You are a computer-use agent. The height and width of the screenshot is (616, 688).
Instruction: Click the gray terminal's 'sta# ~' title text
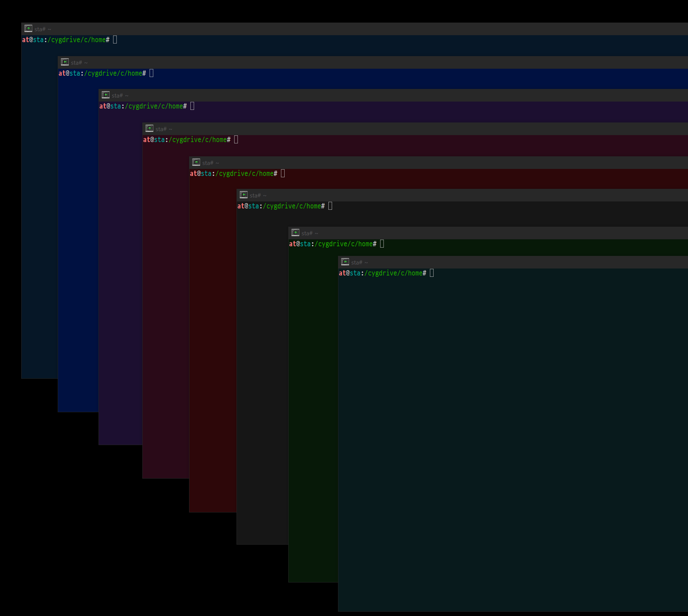click(x=258, y=195)
